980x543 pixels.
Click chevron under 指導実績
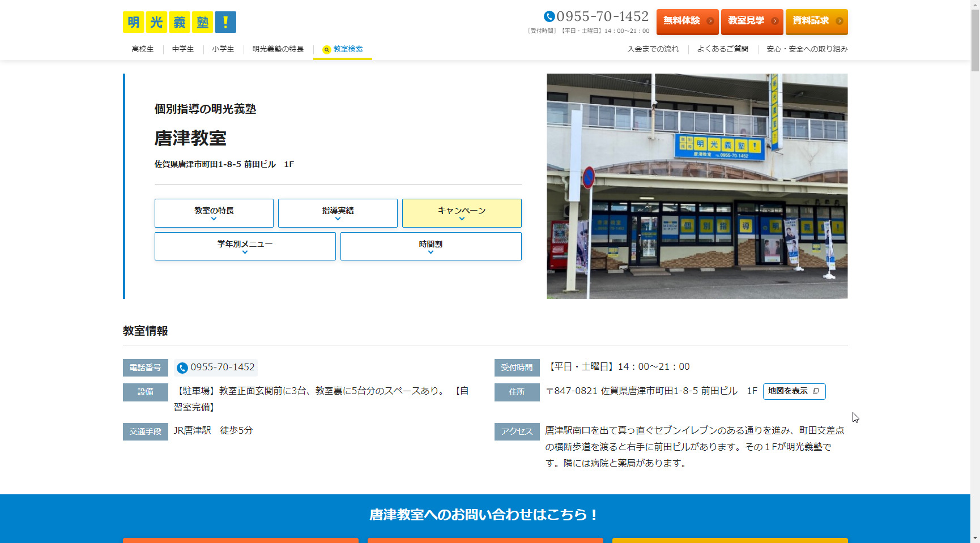tap(338, 219)
